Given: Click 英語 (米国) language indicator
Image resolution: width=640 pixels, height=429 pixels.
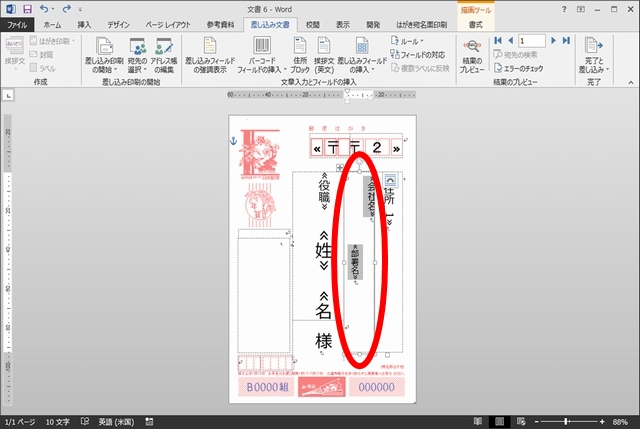Looking at the screenshot, I should tap(116, 422).
